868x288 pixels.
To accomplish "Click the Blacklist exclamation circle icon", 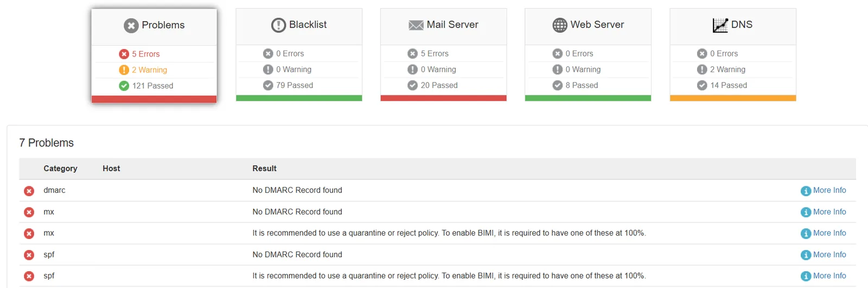I will pos(278,25).
